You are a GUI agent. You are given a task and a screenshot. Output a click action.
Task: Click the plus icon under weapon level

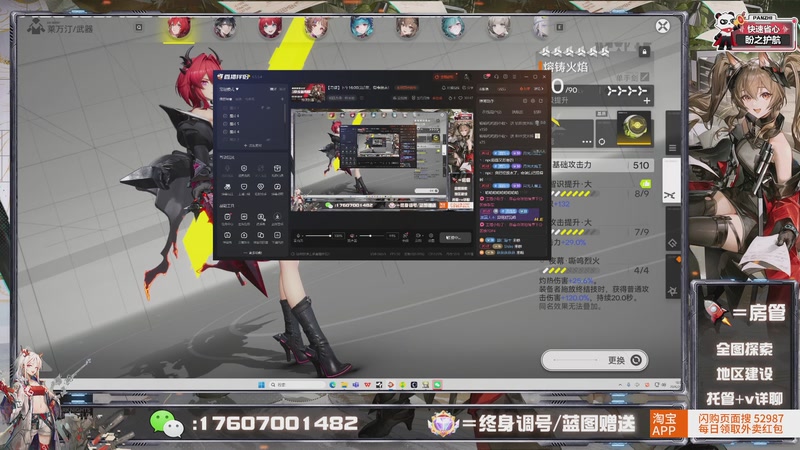tap(646, 101)
